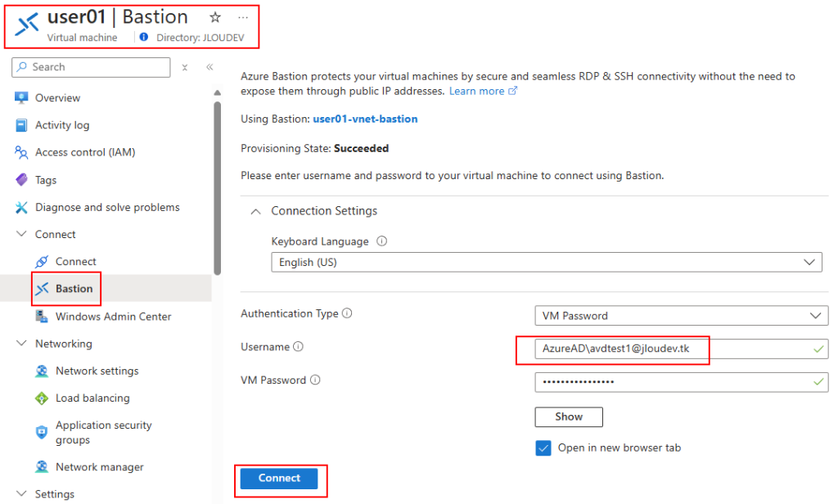This screenshot has height=504, width=838.
Task: Select Load balancing in the sidebar
Action: 92,398
